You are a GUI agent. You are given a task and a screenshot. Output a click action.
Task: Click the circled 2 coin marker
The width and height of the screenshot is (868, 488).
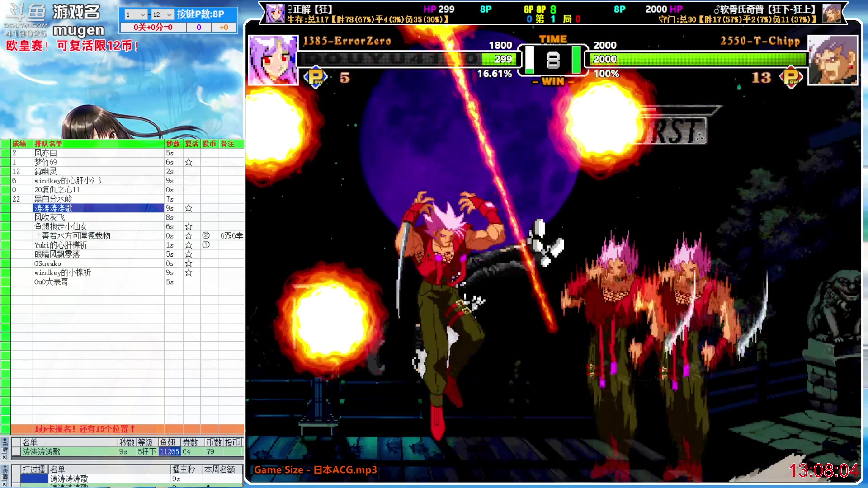(206, 235)
